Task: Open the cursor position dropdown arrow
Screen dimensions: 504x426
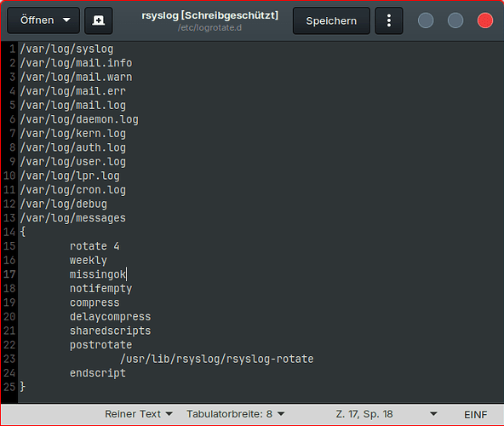Action: tap(433, 414)
